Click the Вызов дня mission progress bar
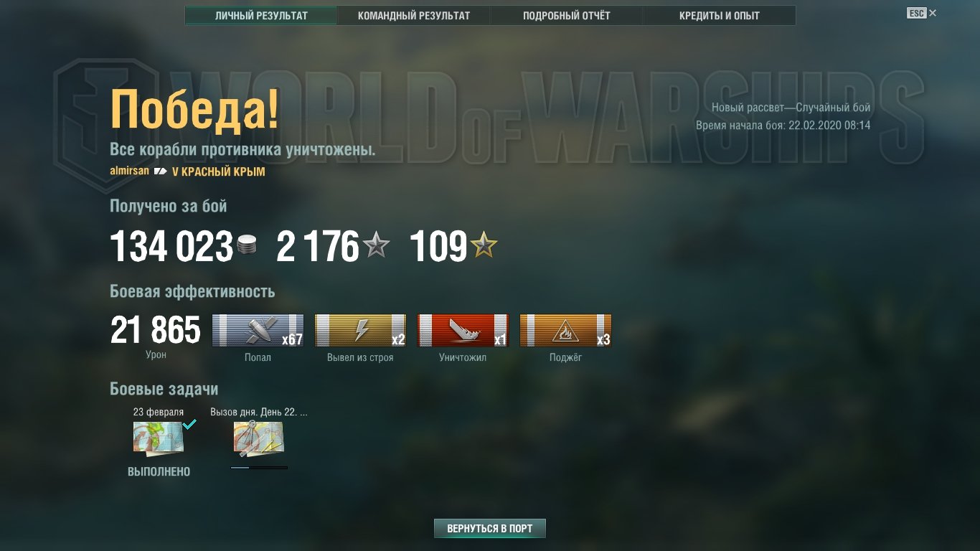The image size is (980, 551). [x=259, y=468]
